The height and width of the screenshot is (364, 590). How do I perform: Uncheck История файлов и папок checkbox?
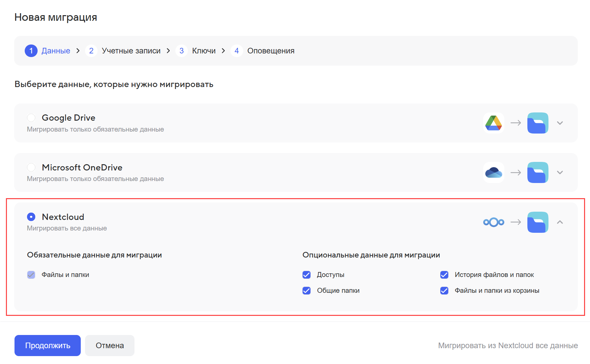coord(444,275)
